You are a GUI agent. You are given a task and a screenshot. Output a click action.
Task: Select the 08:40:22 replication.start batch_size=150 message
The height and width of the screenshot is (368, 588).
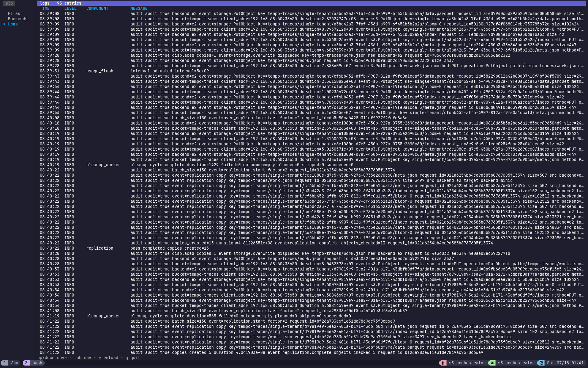263,170
